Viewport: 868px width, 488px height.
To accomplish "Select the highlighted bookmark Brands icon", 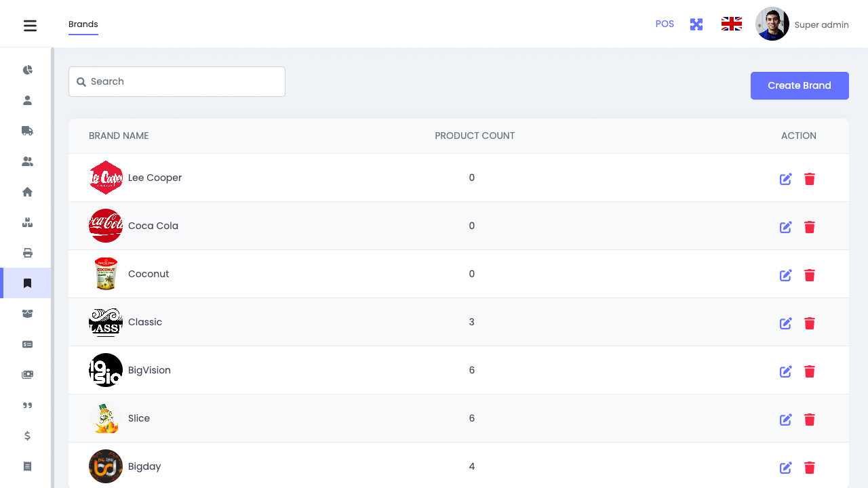I will pyautogui.click(x=27, y=283).
